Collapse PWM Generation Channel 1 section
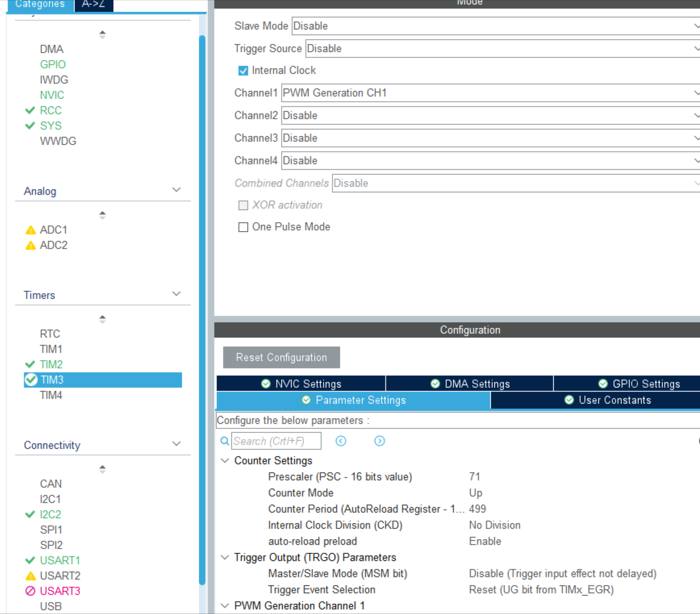This screenshot has height=614, width=700. (225, 606)
